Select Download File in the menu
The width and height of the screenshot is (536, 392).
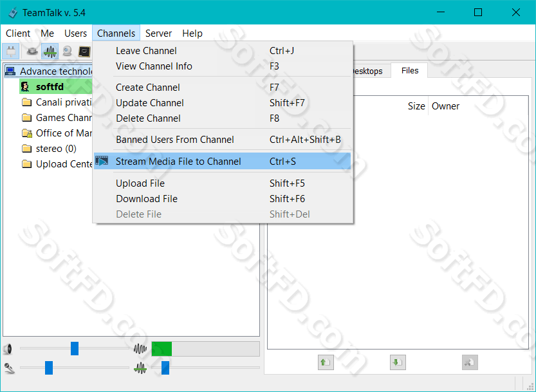[223, 198]
